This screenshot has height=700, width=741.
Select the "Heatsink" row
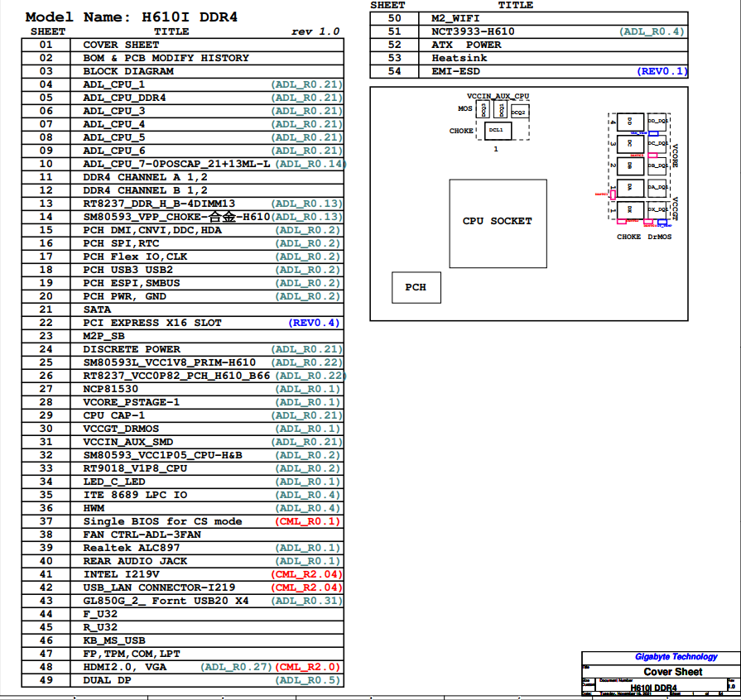[529, 58]
